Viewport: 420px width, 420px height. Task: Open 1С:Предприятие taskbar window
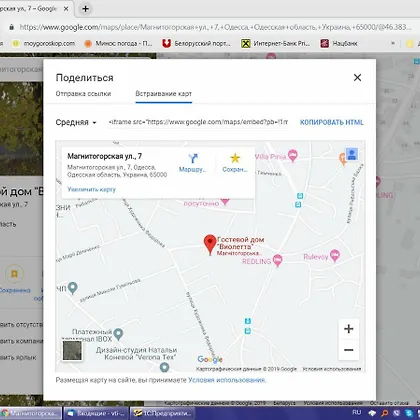coord(163,413)
